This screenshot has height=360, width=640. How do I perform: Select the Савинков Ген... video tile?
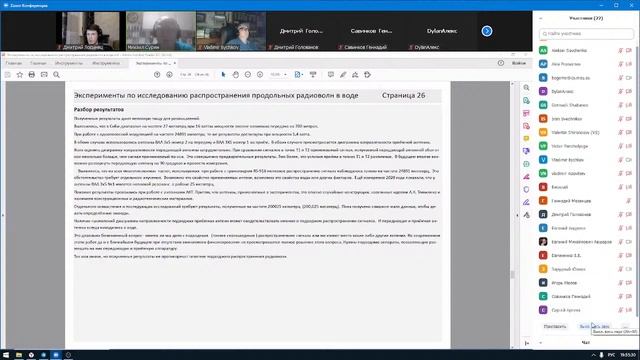pyautogui.click(x=371, y=31)
